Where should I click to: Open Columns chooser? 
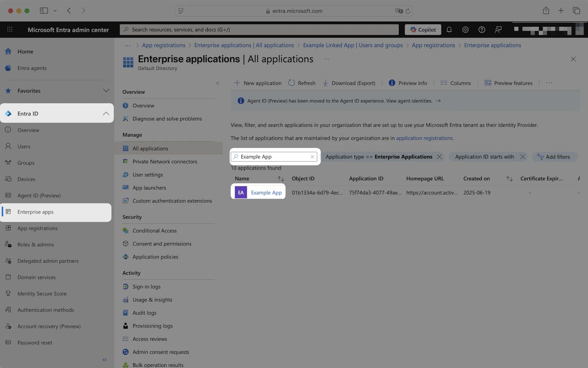pos(456,83)
